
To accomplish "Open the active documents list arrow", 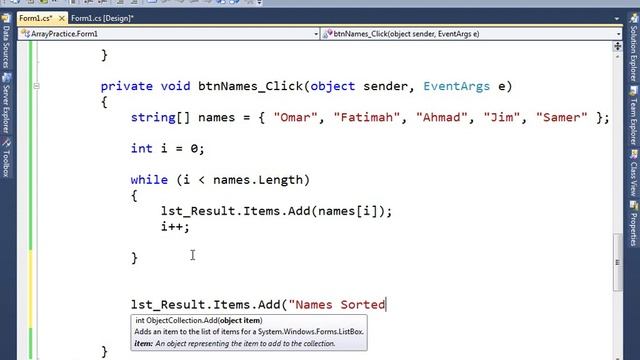I will click(616, 18).
